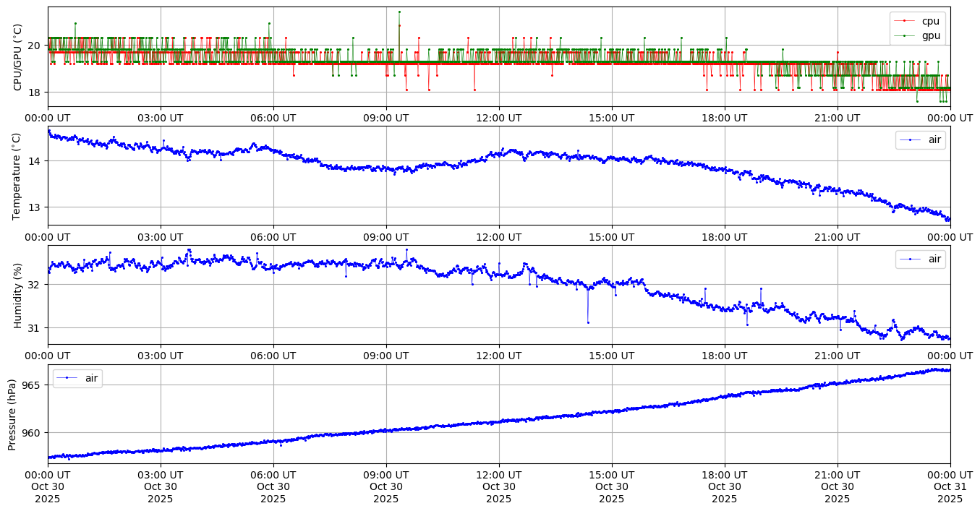This screenshot has height=511, width=980.
Task: Click the 13 tick on temperature axis
Action: (x=36, y=207)
